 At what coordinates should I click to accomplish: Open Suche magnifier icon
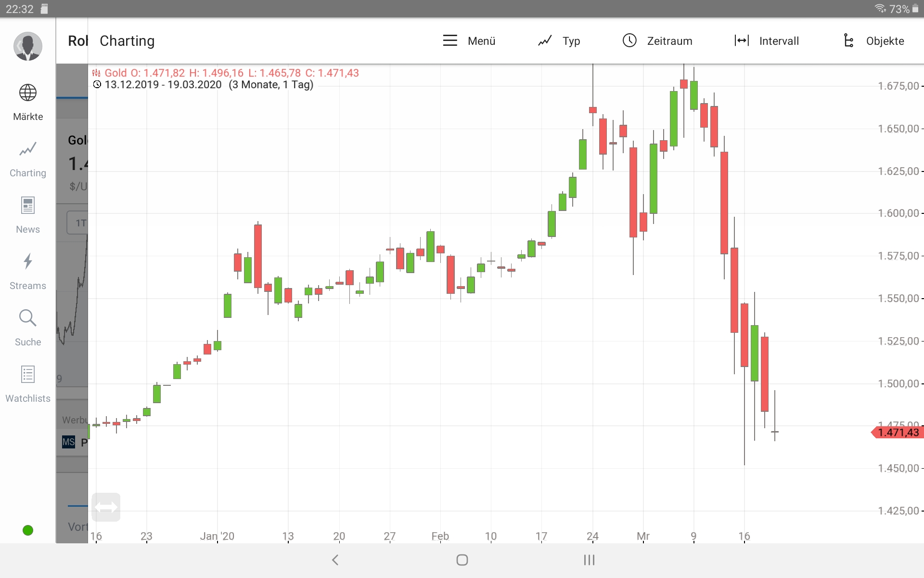28,318
